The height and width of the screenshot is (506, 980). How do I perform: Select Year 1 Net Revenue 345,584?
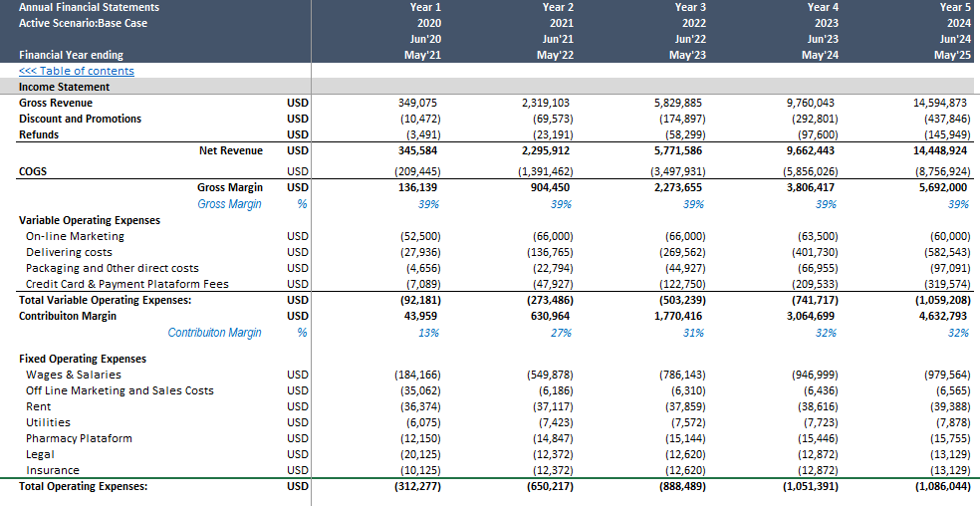tap(418, 150)
